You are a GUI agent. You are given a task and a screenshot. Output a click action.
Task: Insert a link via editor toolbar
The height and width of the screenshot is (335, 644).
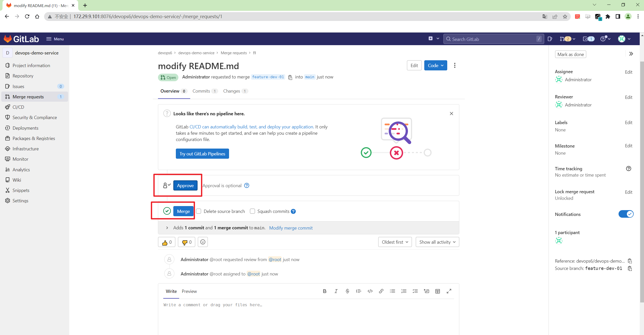point(381,291)
